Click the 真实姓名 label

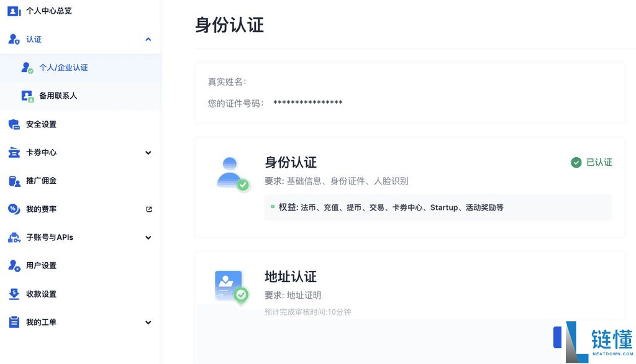point(227,82)
